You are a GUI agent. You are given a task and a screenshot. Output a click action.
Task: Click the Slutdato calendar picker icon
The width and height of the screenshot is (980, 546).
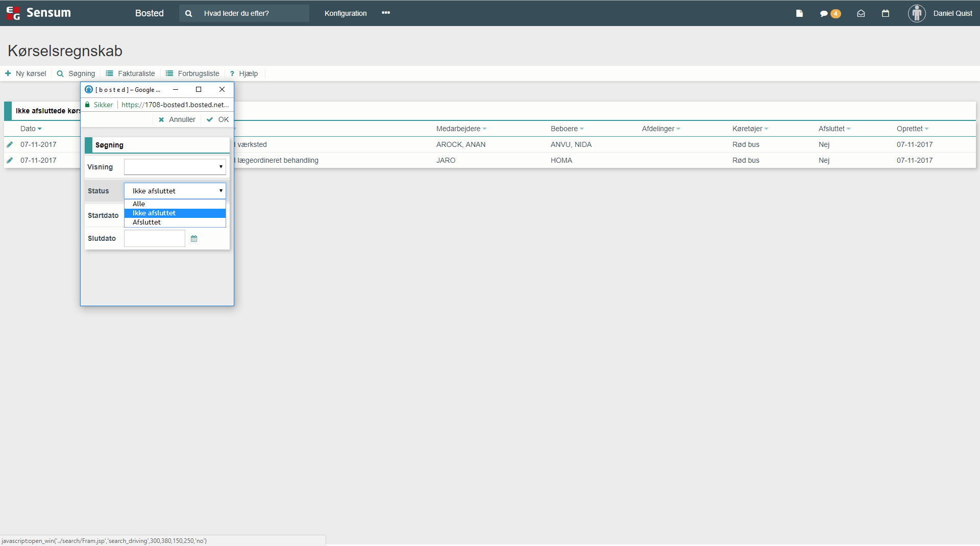point(194,239)
